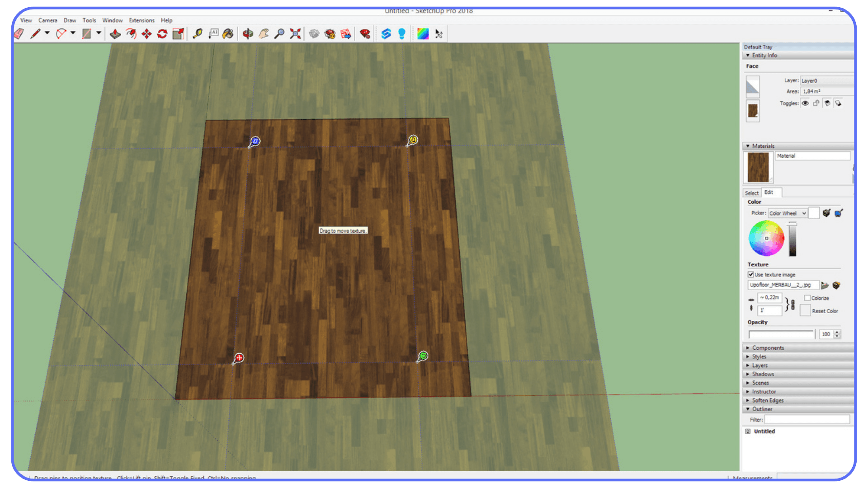Browse for a new texture image file
Viewport: 868px width, 488px height.
[x=826, y=285]
